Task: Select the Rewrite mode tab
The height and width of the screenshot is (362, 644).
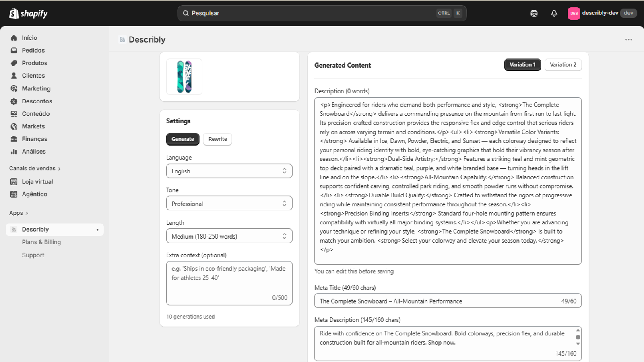Action: click(x=217, y=139)
